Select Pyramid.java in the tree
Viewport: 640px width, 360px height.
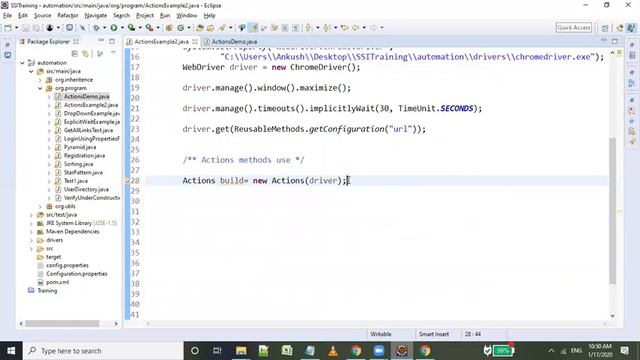pyautogui.click(x=80, y=147)
